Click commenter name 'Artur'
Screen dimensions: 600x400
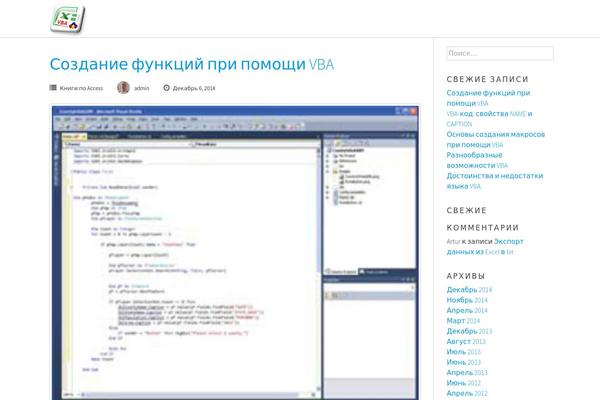coord(453,242)
